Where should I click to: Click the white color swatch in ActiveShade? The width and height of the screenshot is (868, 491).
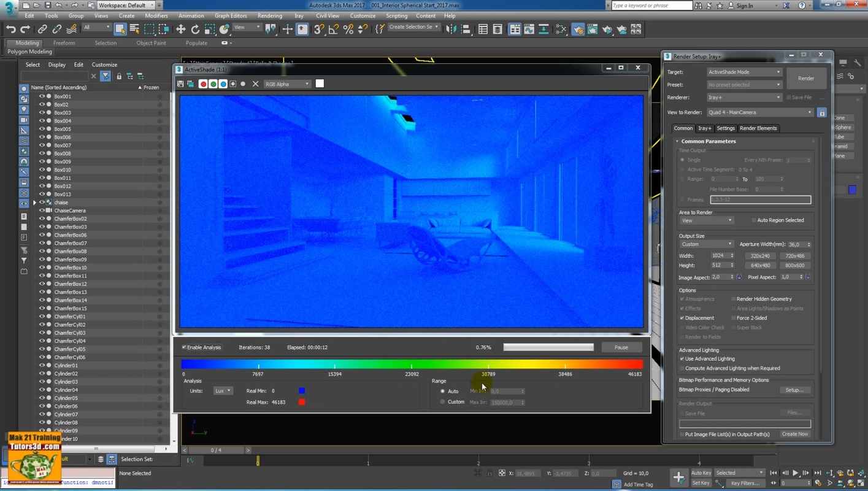(x=320, y=83)
